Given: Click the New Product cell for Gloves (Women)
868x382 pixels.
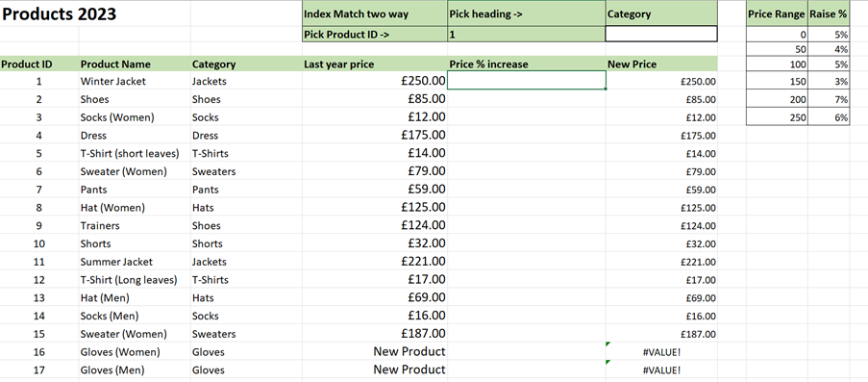Looking at the screenshot, I should coord(375,351).
